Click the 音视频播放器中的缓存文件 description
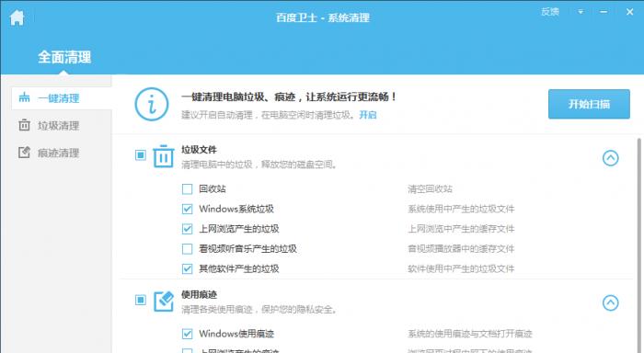 tap(461, 249)
